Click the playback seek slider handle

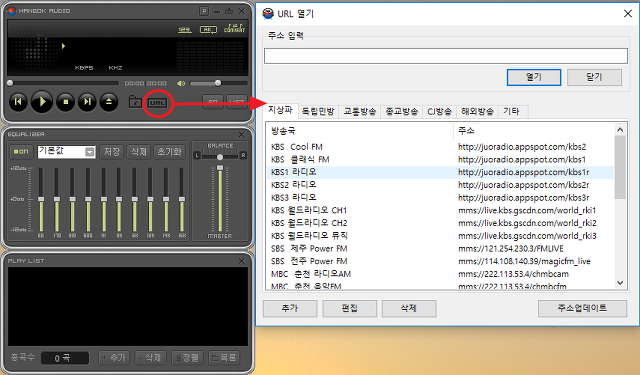click(10, 83)
